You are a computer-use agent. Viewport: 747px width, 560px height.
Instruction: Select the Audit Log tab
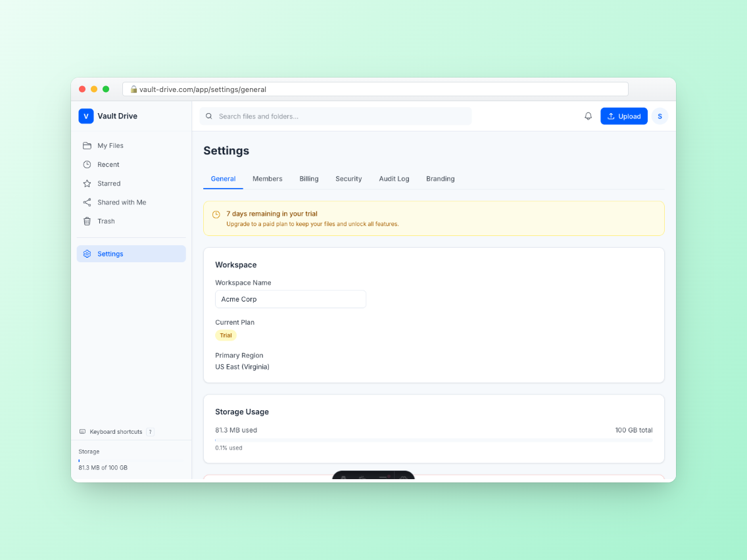pyautogui.click(x=394, y=179)
